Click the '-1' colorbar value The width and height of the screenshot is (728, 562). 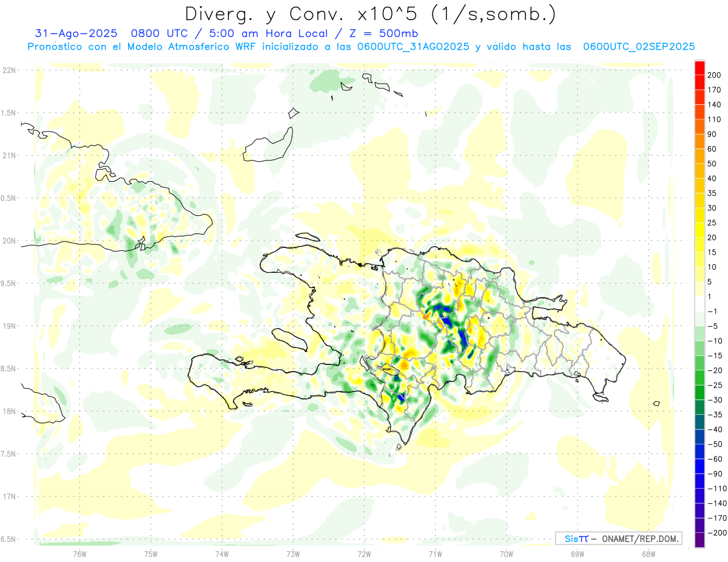point(712,312)
